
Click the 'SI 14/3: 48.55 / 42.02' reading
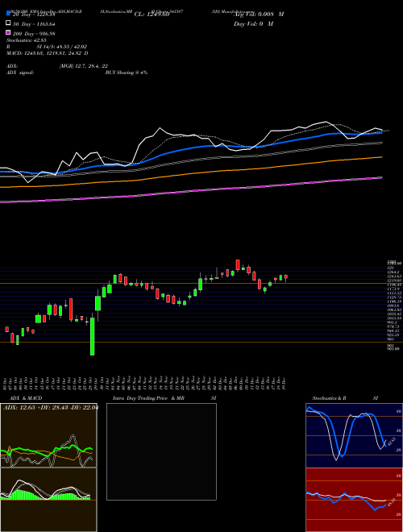point(64,47)
